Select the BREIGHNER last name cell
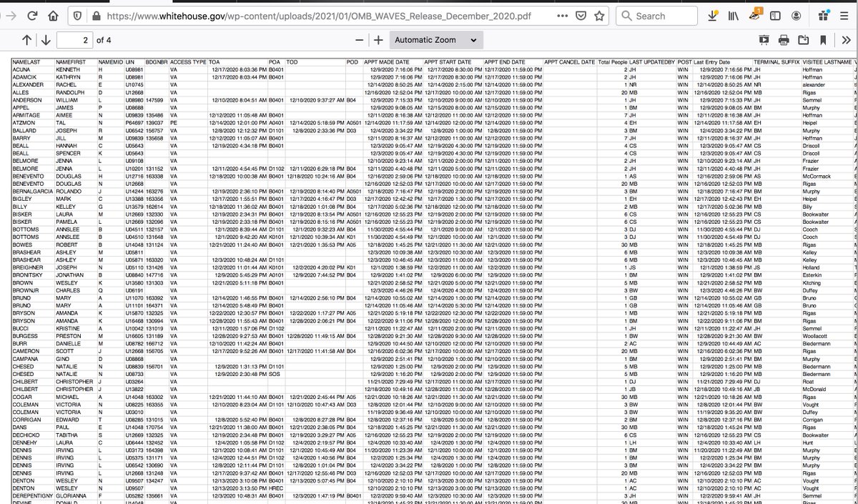 click(29, 267)
